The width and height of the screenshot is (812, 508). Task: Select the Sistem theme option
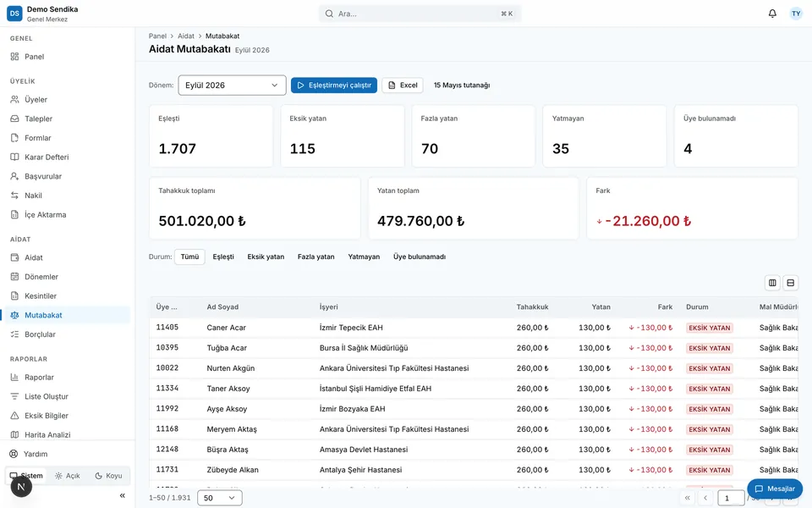point(27,476)
